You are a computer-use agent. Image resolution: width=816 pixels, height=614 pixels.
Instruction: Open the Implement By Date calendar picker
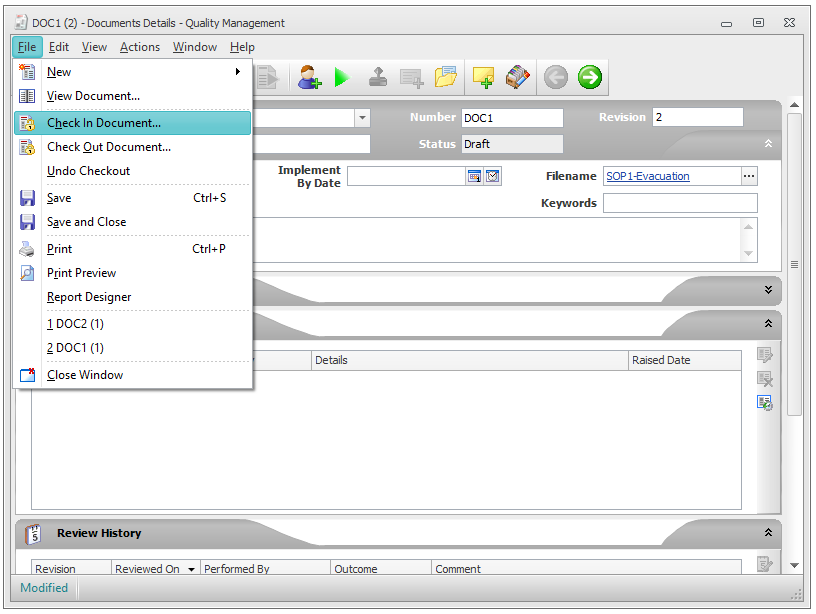(475, 177)
